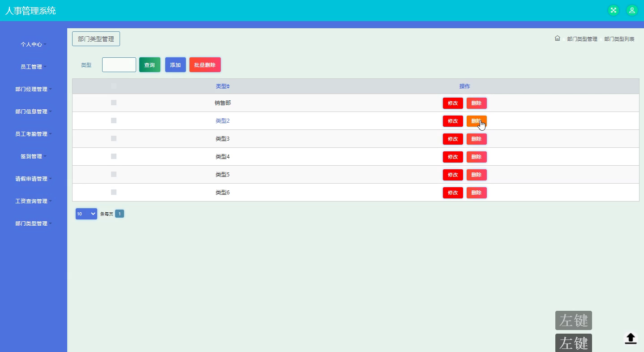Screen dimensions: 644x352
Task: Click 修改 for the 类型3 row
Action: point(453,139)
